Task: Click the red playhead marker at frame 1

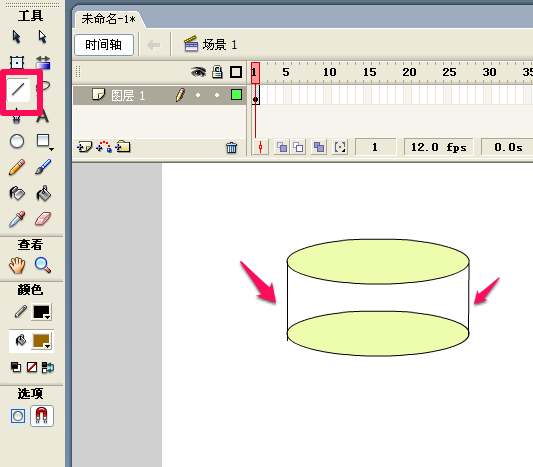Action: click(256, 72)
